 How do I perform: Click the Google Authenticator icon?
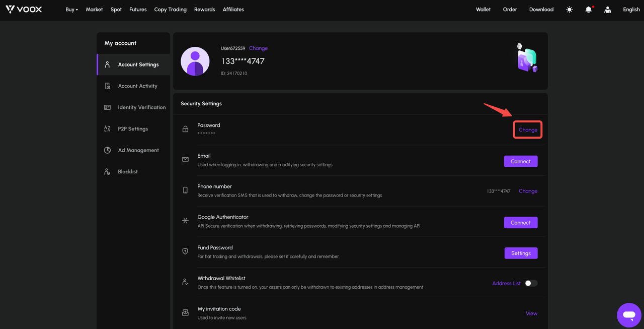[x=185, y=221]
